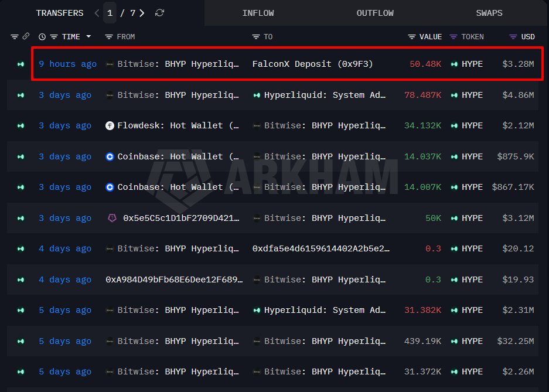Click Hyperliquid icon in $4.86M row
Image resolution: width=549 pixels, height=392 pixels.
point(257,95)
